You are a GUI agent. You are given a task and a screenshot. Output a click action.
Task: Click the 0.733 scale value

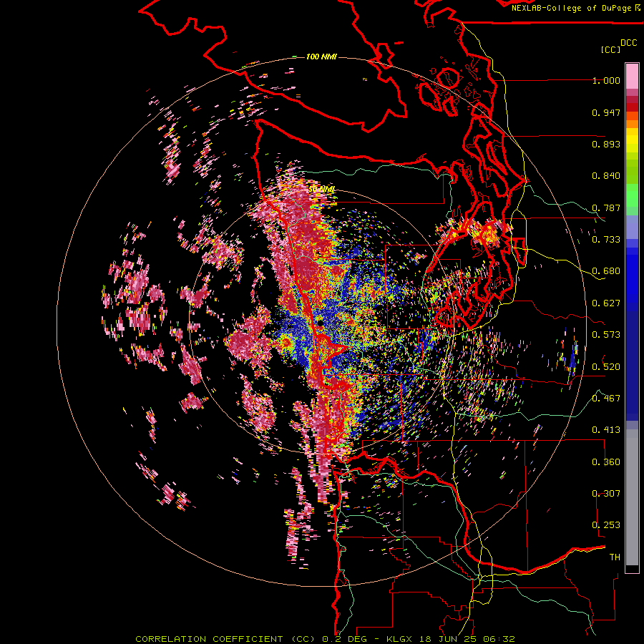[x=606, y=240]
